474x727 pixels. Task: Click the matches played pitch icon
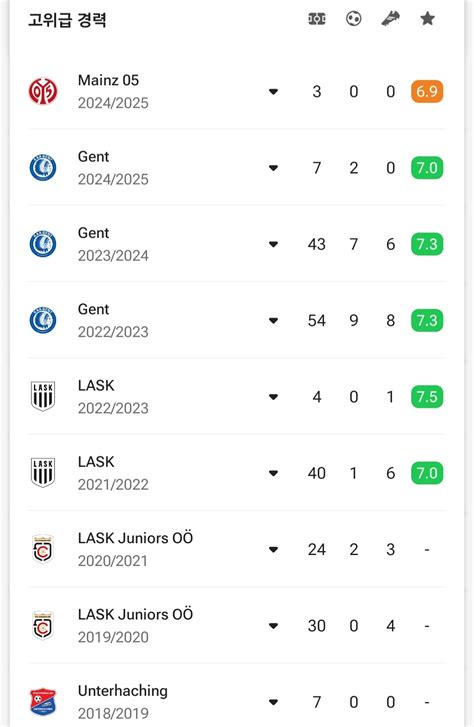point(317,19)
